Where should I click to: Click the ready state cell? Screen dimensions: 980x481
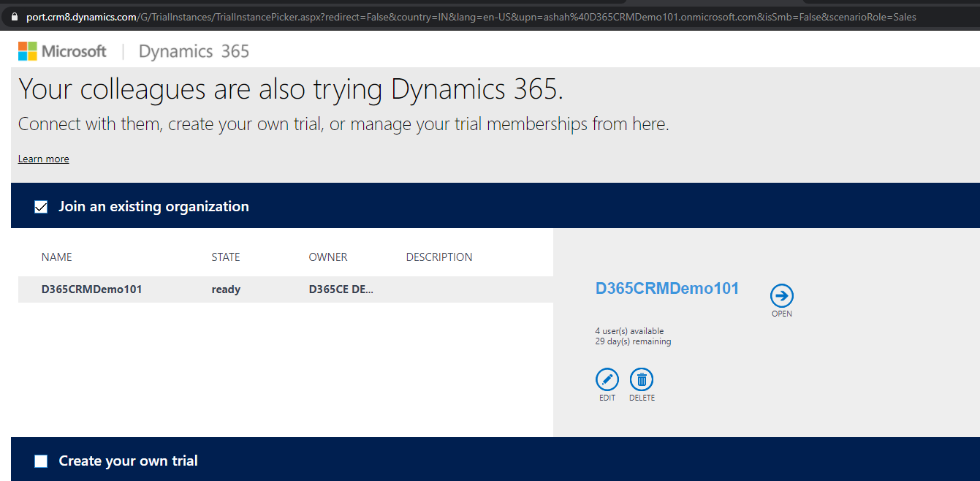pyautogui.click(x=226, y=289)
